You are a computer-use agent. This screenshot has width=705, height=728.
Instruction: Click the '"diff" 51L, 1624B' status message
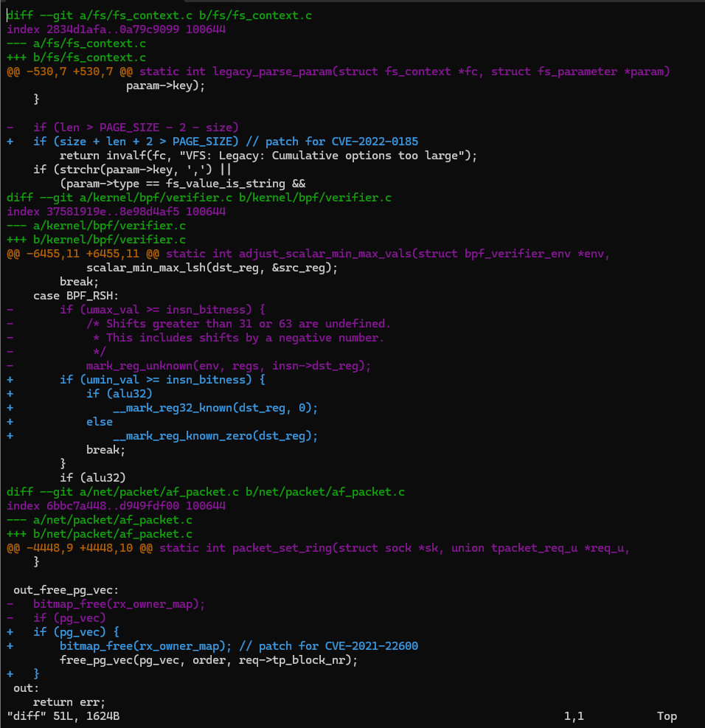point(63,716)
